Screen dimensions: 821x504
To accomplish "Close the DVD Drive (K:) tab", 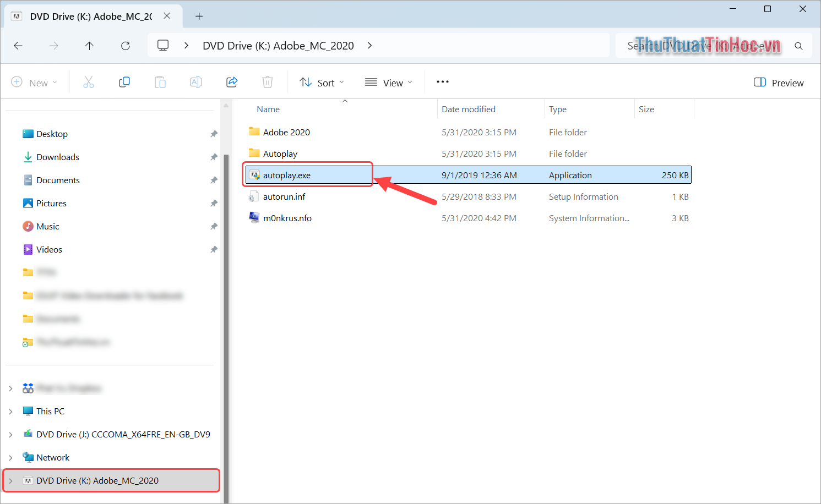I will (x=167, y=16).
